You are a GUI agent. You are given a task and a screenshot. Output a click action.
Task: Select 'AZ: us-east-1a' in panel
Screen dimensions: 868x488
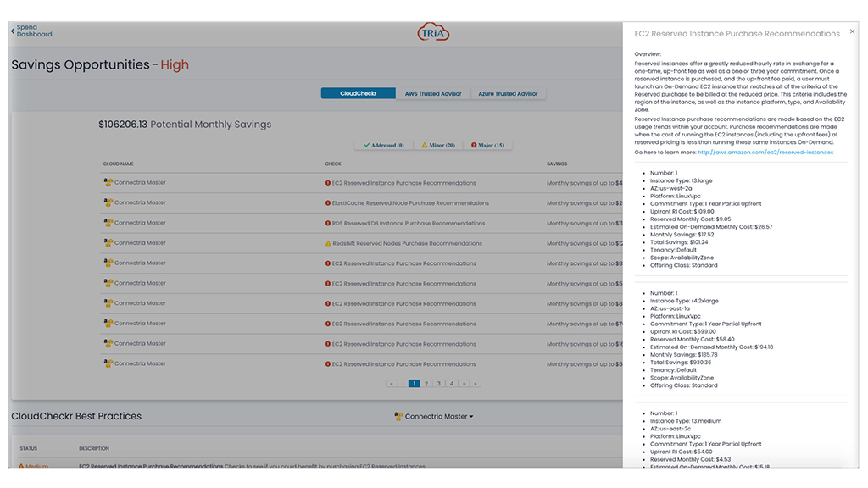tap(670, 308)
